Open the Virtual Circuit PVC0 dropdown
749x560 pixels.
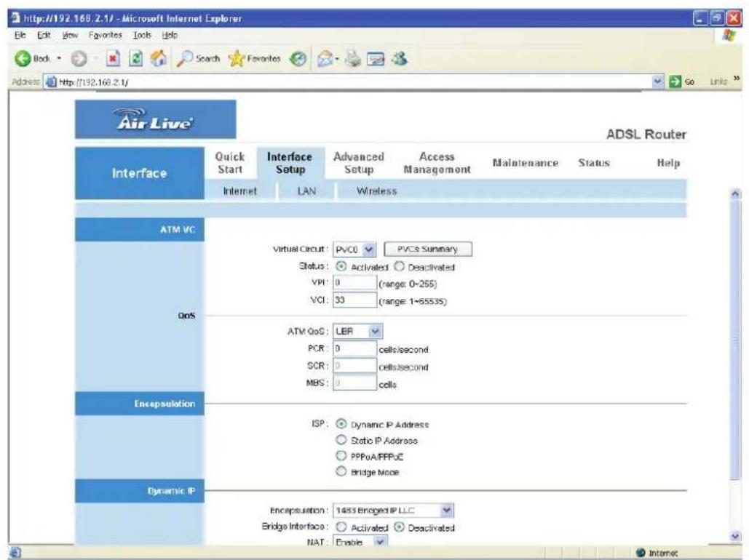tap(354, 249)
